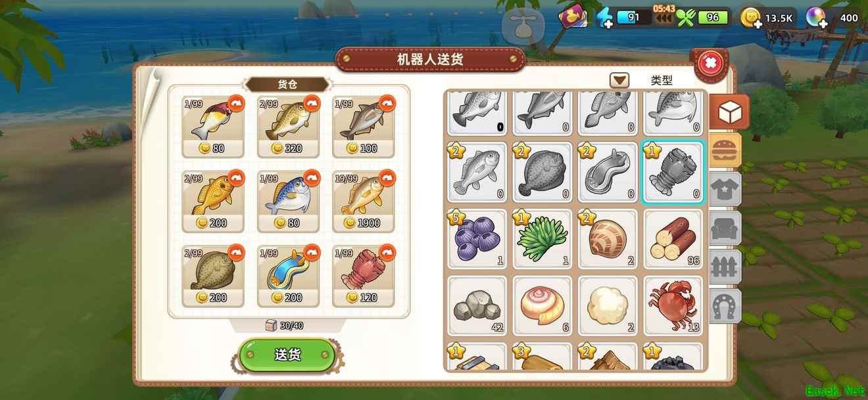
Task: Open the rainbow gem currency icon
Action: tap(817, 18)
